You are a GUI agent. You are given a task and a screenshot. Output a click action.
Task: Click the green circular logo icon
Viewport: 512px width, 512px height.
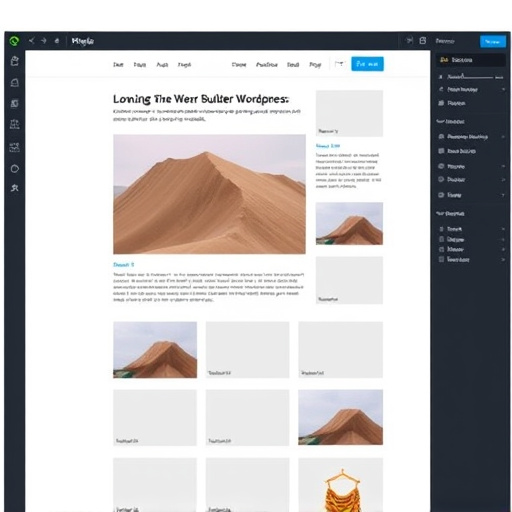click(x=14, y=41)
